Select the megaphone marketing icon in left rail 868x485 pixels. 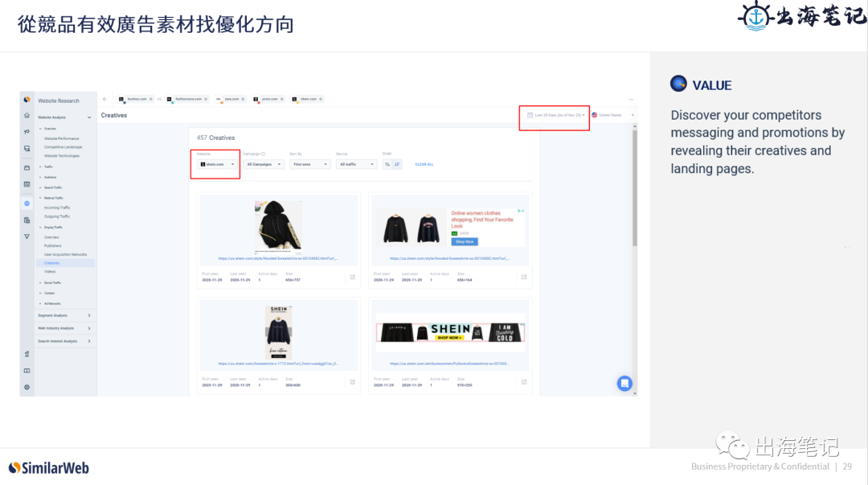[27, 129]
